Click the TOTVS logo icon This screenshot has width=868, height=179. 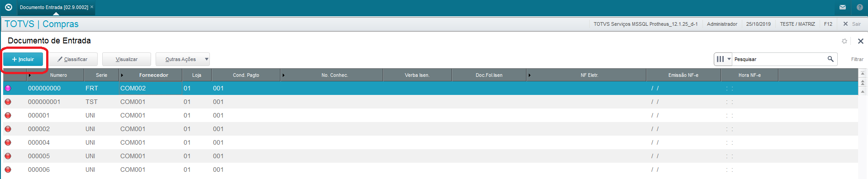point(8,7)
